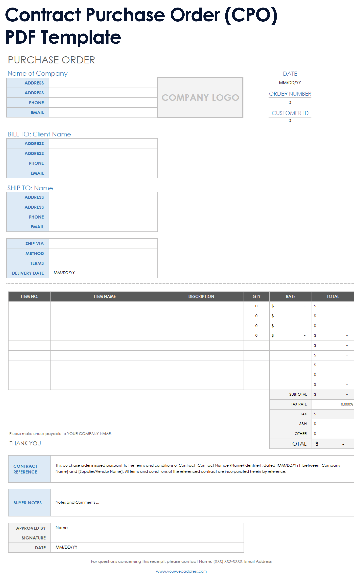Image resolution: width=364 pixels, height=588 pixels.
Task: Select the SHIP VIA input field
Action: 103,243
